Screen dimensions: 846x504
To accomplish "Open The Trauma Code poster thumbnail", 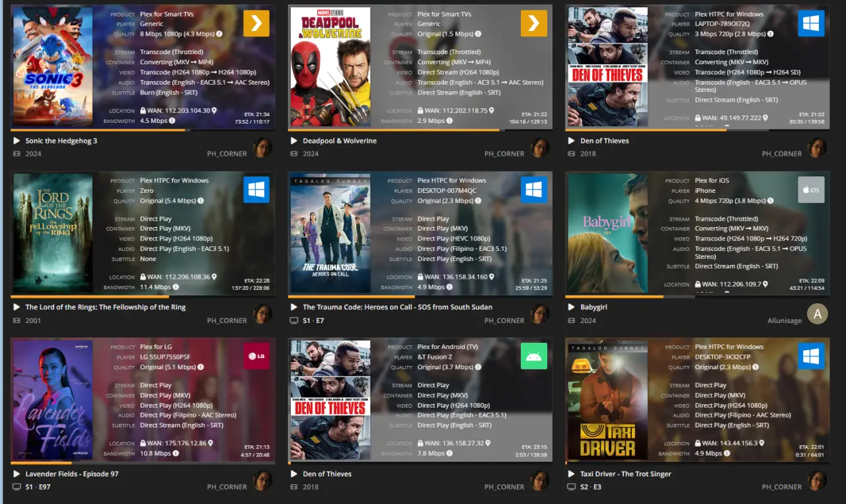I will tap(330, 233).
